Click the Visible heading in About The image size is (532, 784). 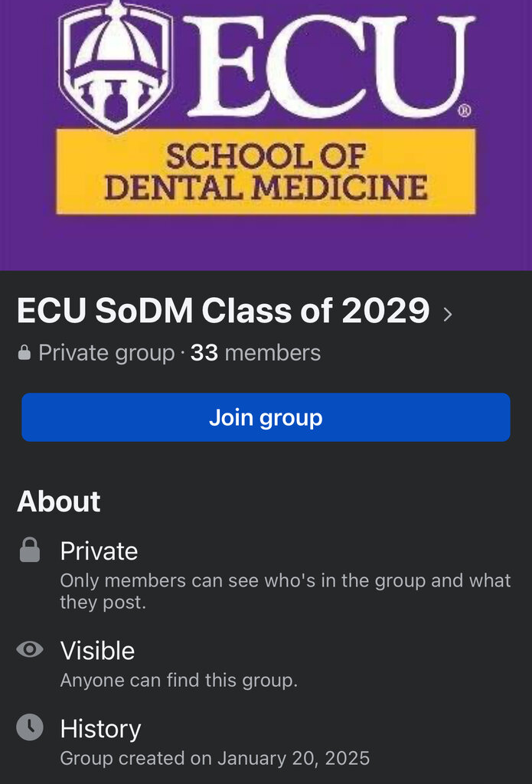(x=97, y=651)
